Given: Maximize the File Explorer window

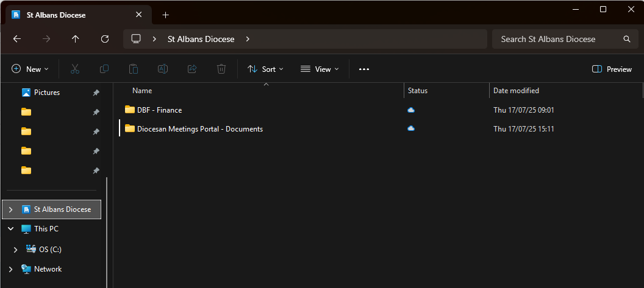Looking at the screenshot, I should pyautogui.click(x=603, y=9).
